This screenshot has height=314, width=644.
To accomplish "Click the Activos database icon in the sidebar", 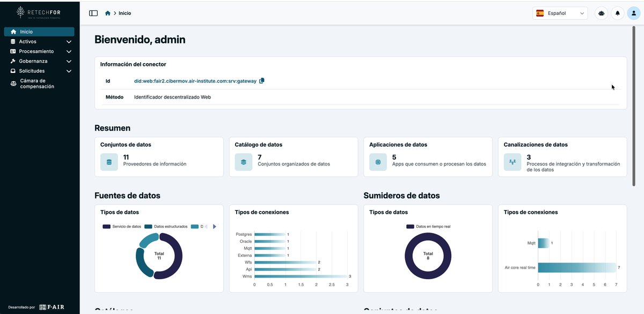I will coord(13,41).
